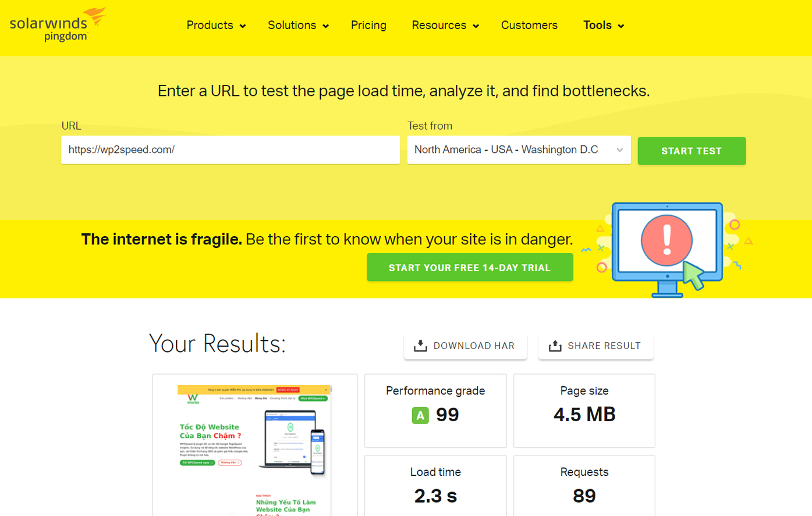Viewport: 812px width, 516px height.
Task: Click the URL field label
Action: (x=71, y=126)
